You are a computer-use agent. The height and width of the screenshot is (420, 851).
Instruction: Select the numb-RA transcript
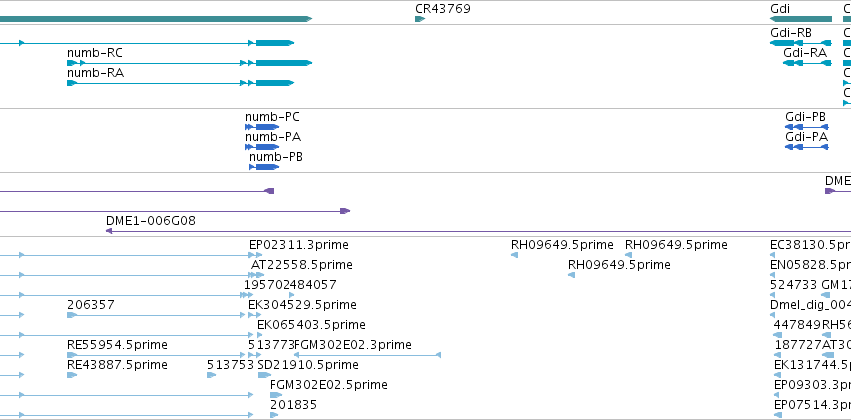pyautogui.click(x=180, y=83)
